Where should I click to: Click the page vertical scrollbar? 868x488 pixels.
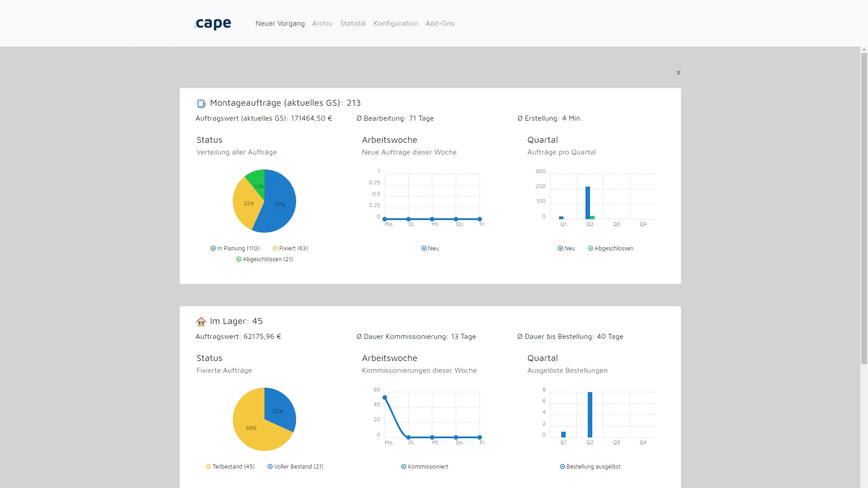[864, 208]
